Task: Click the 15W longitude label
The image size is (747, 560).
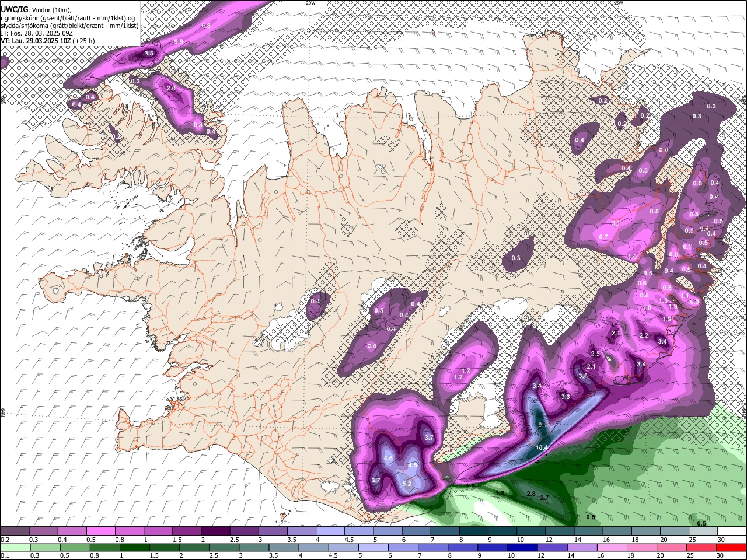Action: [618, 3]
